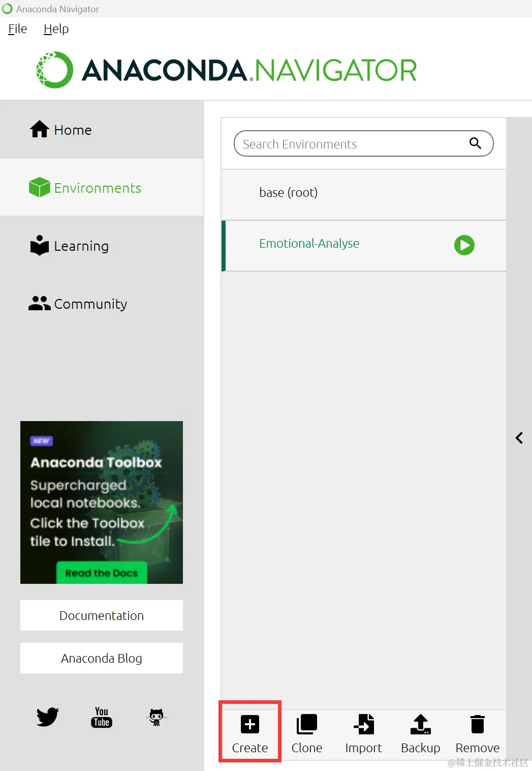This screenshot has width=532, height=771.
Task: Click the Remove label
Action: tap(478, 748)
